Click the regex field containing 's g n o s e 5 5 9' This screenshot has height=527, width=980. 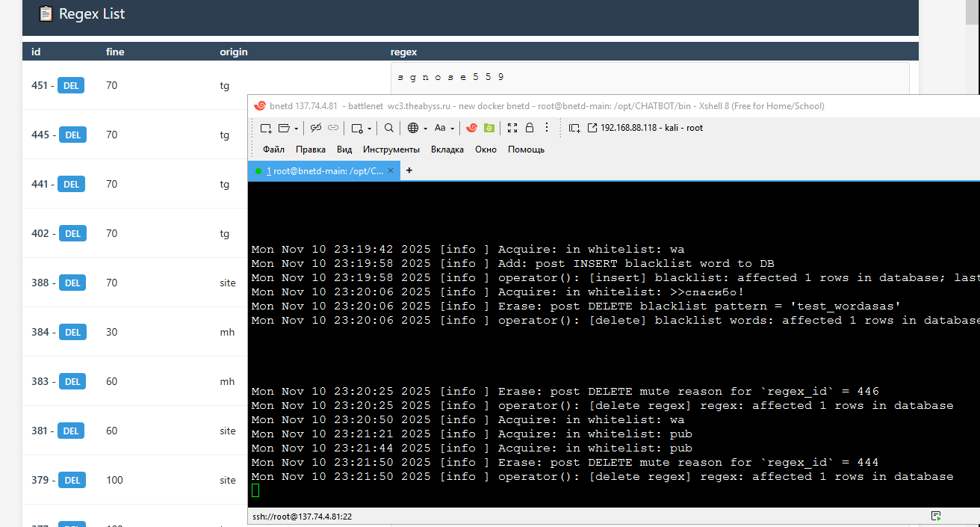coord(650,78)
